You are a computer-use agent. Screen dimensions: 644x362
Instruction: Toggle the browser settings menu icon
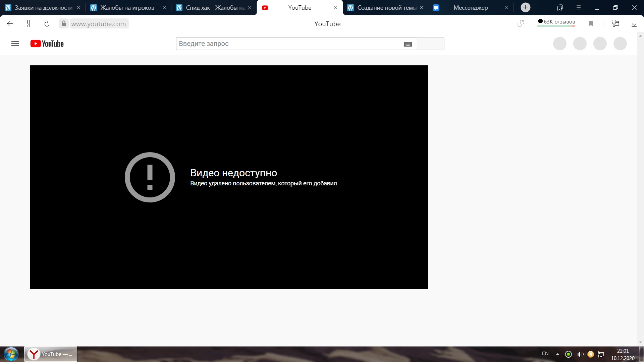[x=578, y=7]
